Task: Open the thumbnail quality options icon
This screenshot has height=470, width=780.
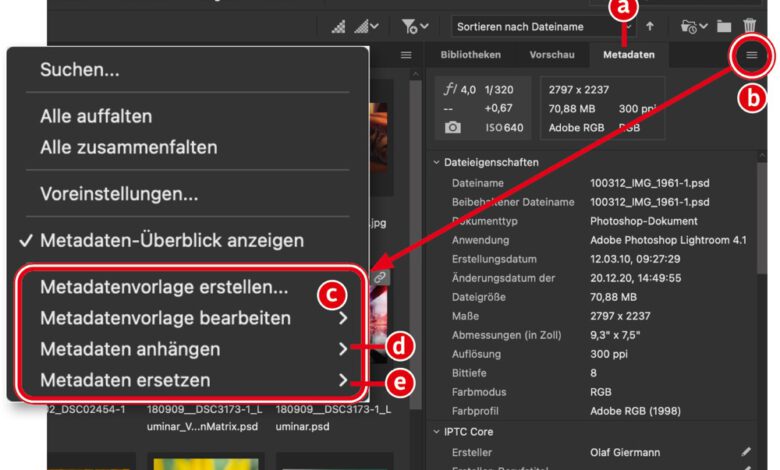Action: (339, 26)
